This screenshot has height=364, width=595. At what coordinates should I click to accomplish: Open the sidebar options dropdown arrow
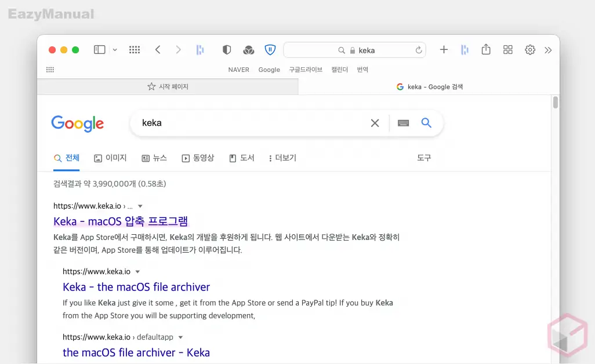[115, 50]
